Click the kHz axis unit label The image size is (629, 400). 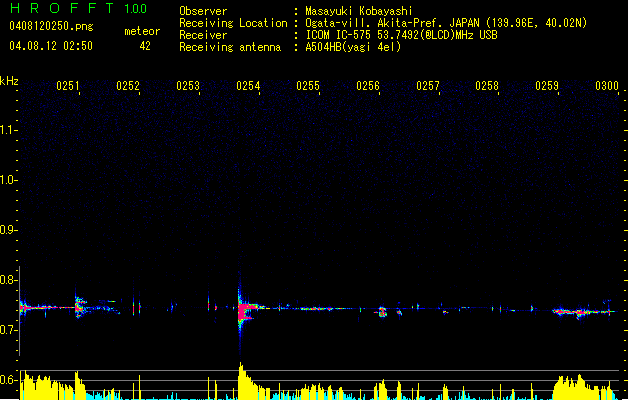[x=9, y=81]
